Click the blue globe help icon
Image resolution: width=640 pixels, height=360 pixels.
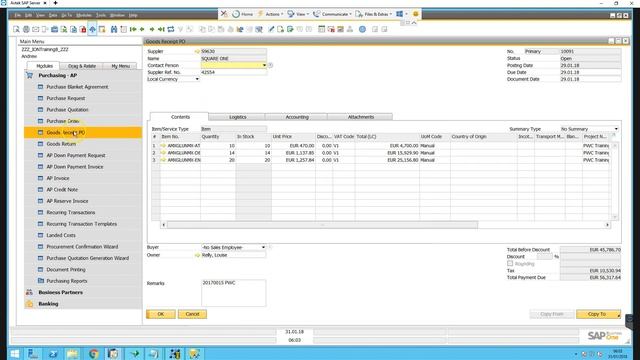(362, 29)
